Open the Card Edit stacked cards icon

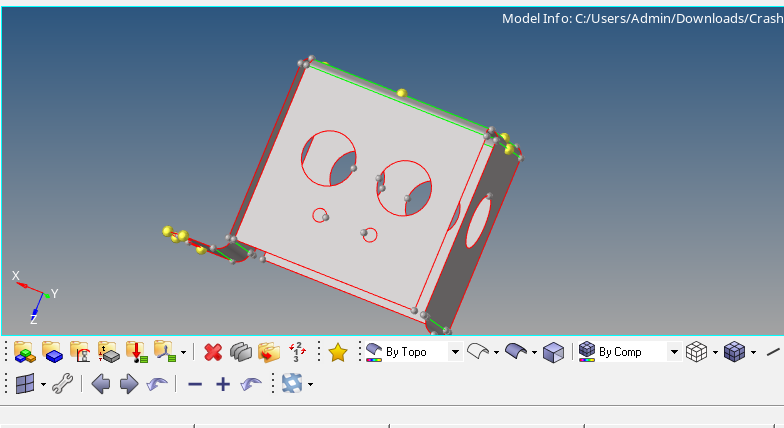click(241, 352)
